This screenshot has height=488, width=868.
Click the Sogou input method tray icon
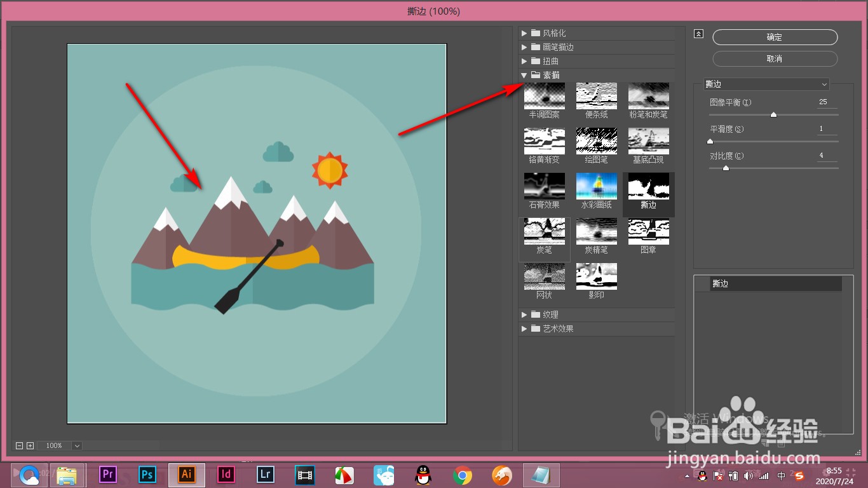pyautogui.click(x=799, y=475)
